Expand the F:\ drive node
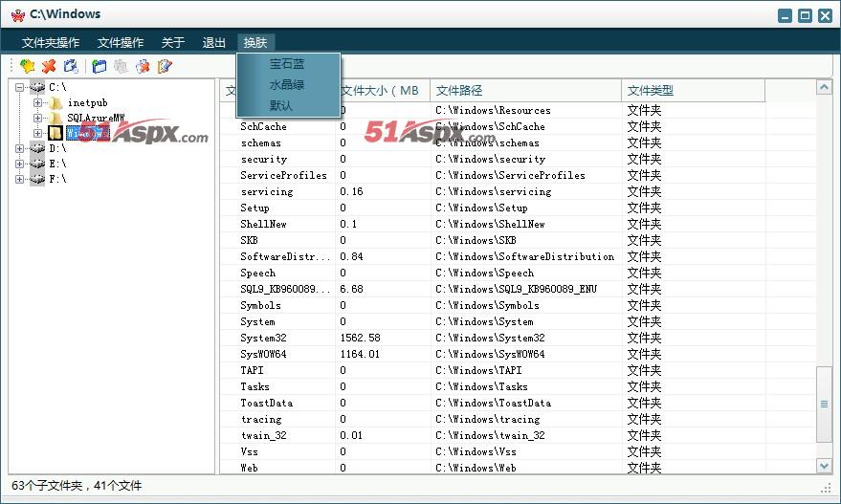The height and width of the screenshot is (504, 841). coord(20,179)
